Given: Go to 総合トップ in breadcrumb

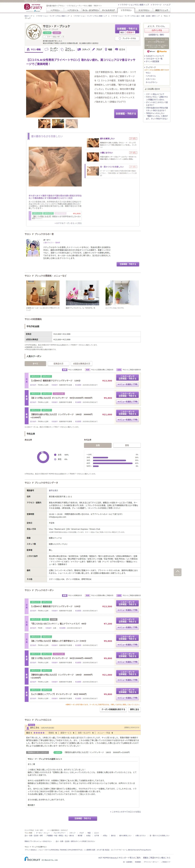Looking at the screenshot, I should [28, 16].
